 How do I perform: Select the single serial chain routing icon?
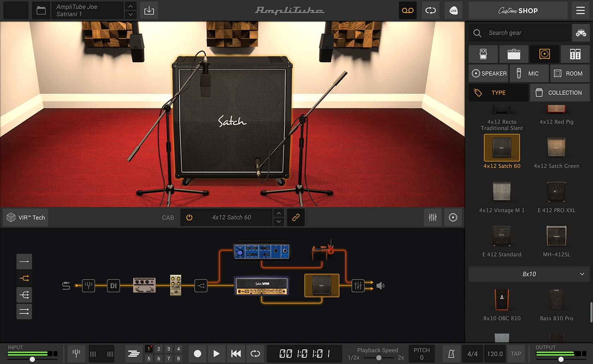pos(24,261)
